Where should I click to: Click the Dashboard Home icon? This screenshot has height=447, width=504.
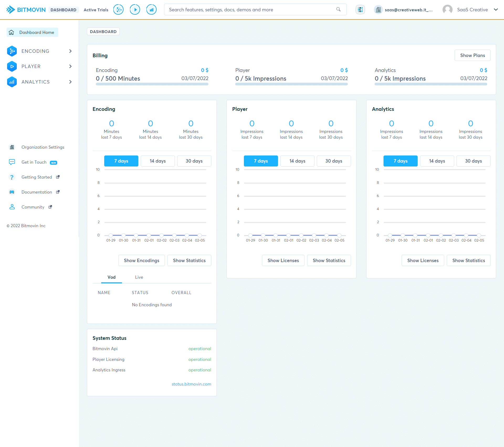[11, 32]
